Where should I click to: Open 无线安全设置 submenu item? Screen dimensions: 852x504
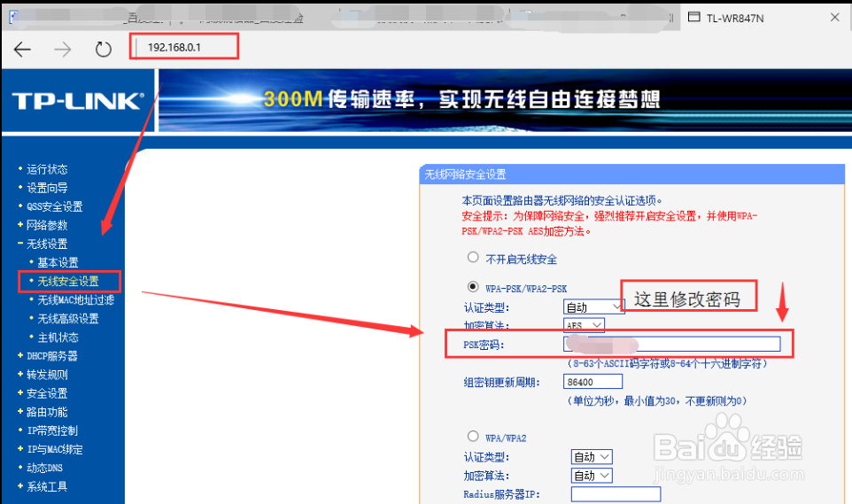[68, 281]
